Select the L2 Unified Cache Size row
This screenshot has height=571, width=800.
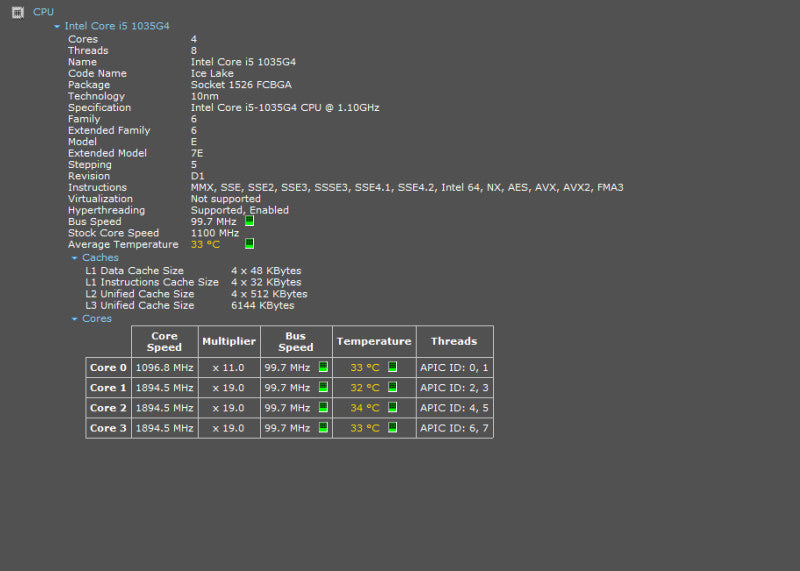click(x=196, y=294)
